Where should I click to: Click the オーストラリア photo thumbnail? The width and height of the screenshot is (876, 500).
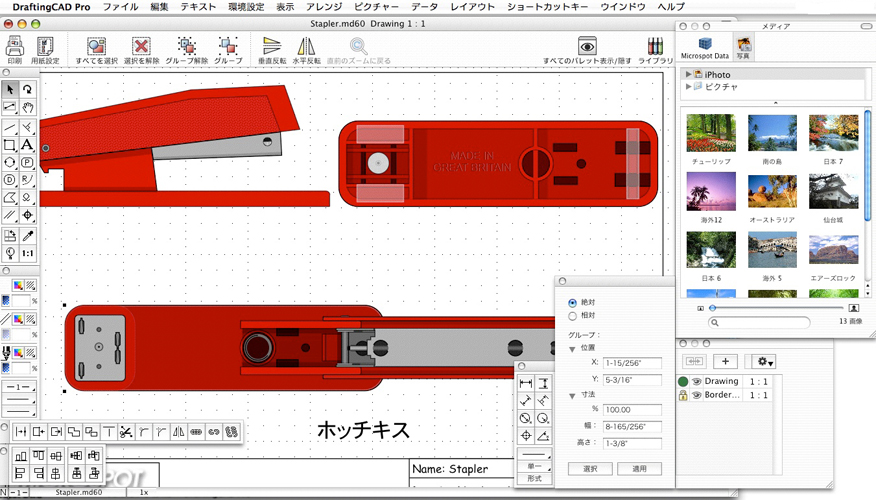[772, 189]
